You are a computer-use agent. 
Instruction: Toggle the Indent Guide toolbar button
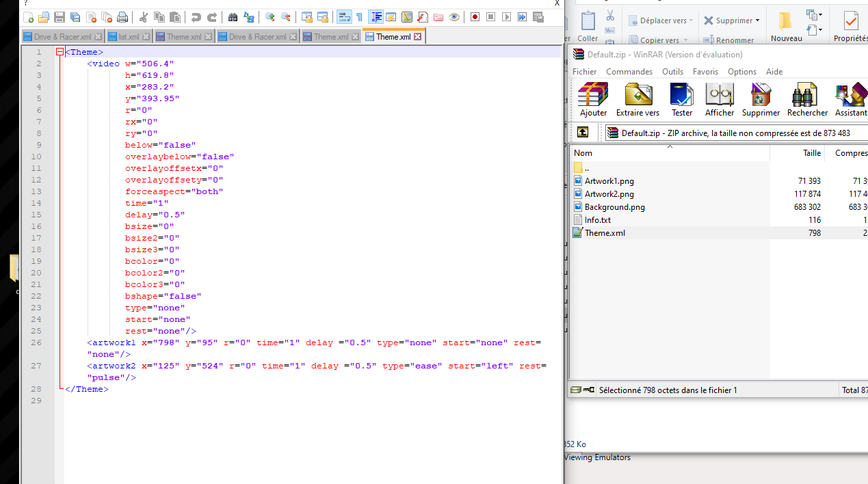[x=376, y=17]
